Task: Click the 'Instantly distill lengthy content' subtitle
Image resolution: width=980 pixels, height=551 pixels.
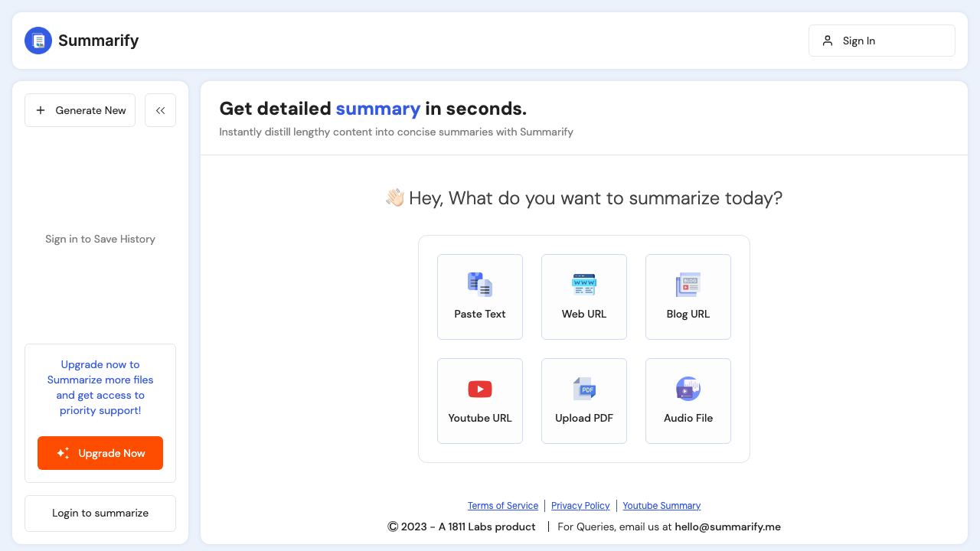Action: coord(396,132)
